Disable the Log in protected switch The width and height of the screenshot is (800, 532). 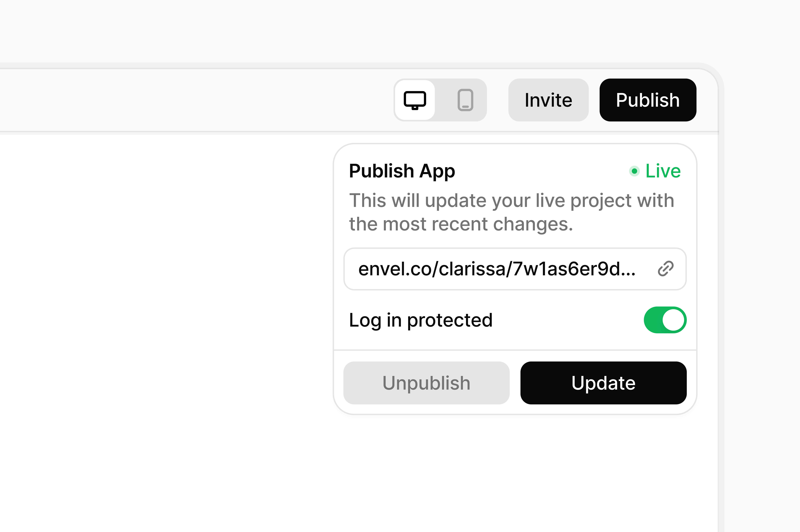click(665, 320)
